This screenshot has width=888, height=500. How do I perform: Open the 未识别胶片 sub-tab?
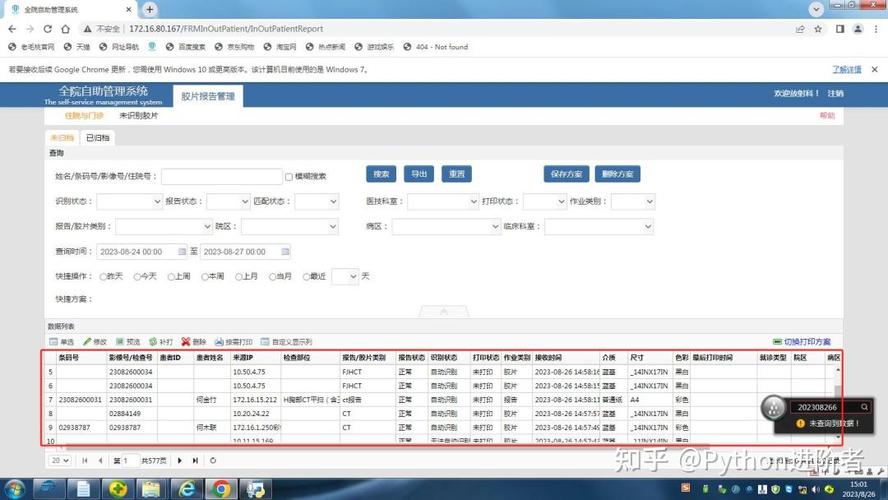[139, 116]
